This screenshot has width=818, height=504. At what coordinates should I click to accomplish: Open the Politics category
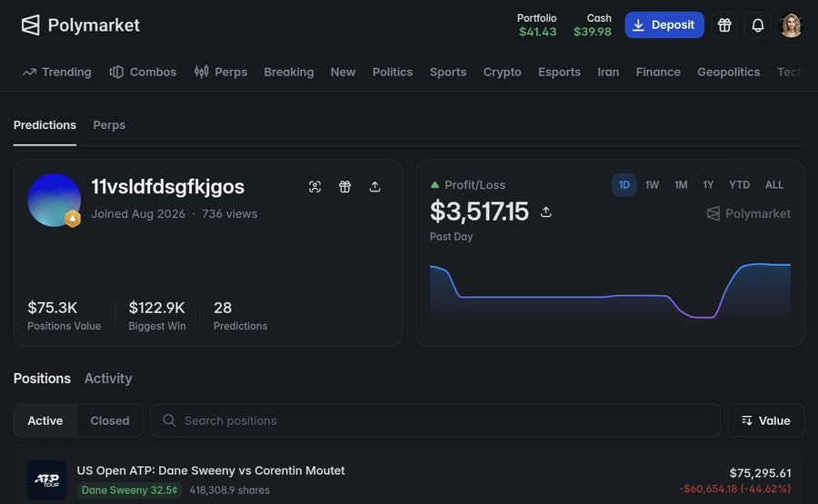pyautogui.click(x=393, y=72)
